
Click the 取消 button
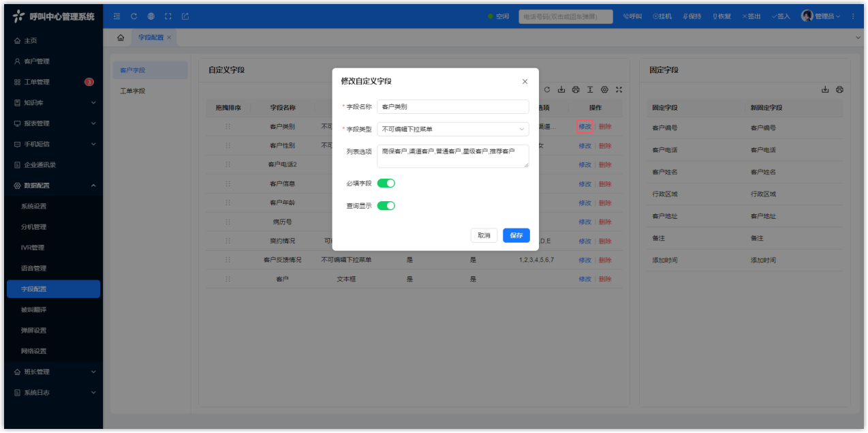[484, 235]
